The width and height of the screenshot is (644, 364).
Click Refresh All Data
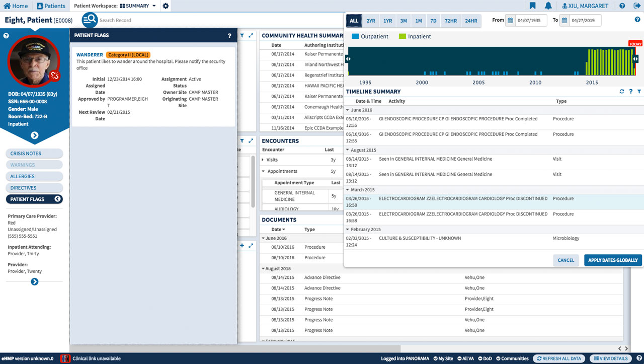click(559, 358)
